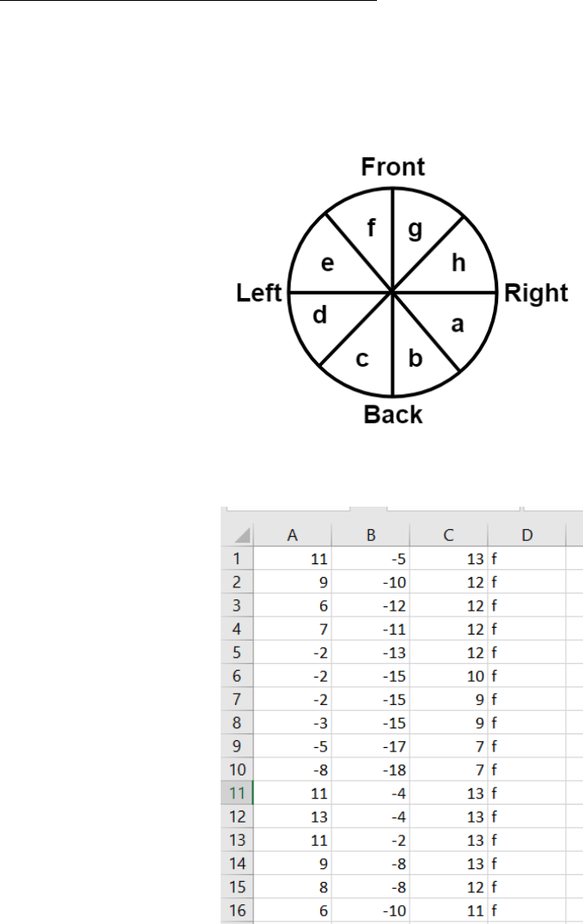Click segment h in the circle diagram

[458, 264]
